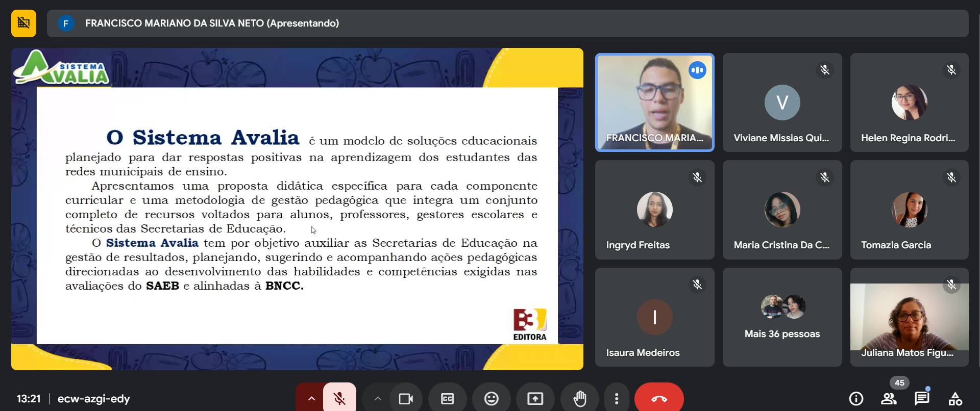The width and height of the screenshot is (980, 411).
Task: Open meeting details info icon
Action: [x=856, y=398]
